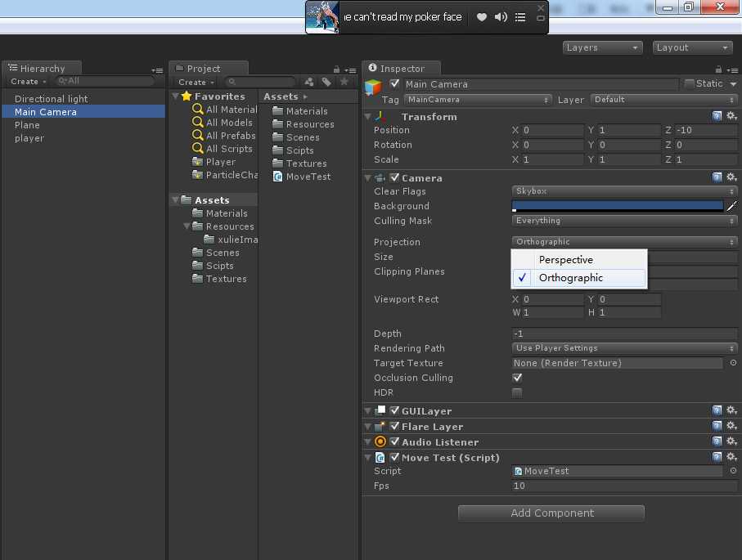Screen dimensions: 742x560
Task: Click the Assets breadcrumb in Project panel
Action: (x=281, y=96)
